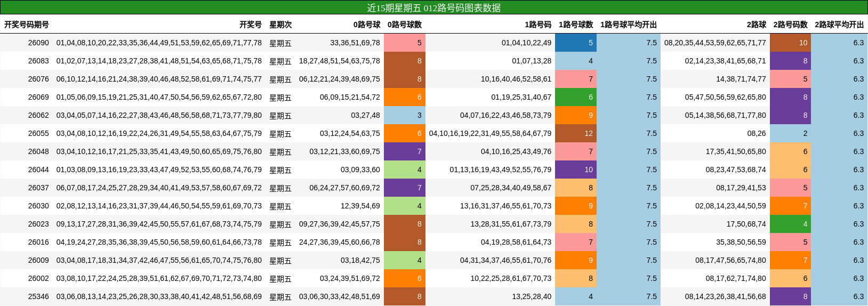Click 1路号码 cell 13,25,28,40
The height and width of the screenshot is (306, 868).
[532, 296]
